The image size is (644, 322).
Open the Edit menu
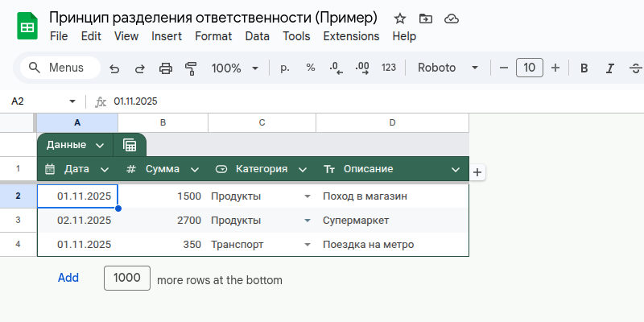pyautogui.click(x=91, y=36)
